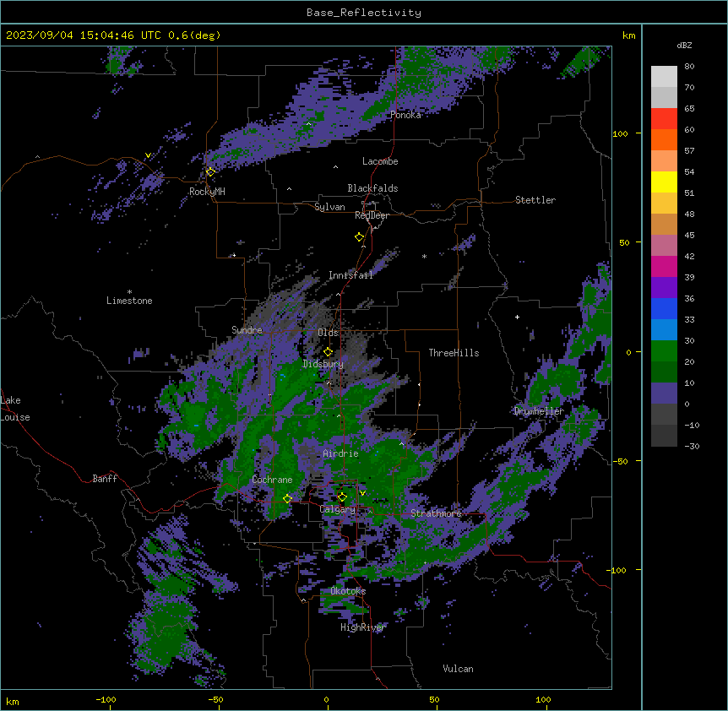728x711 pixels.
Task: Click the RockyMH label
Action: point(207,191)
